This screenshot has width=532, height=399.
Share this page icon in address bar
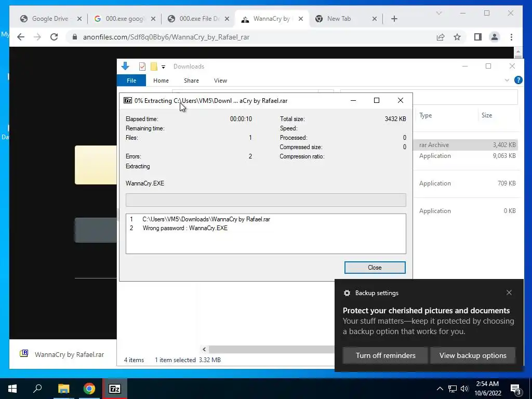[x=441, y=37]
